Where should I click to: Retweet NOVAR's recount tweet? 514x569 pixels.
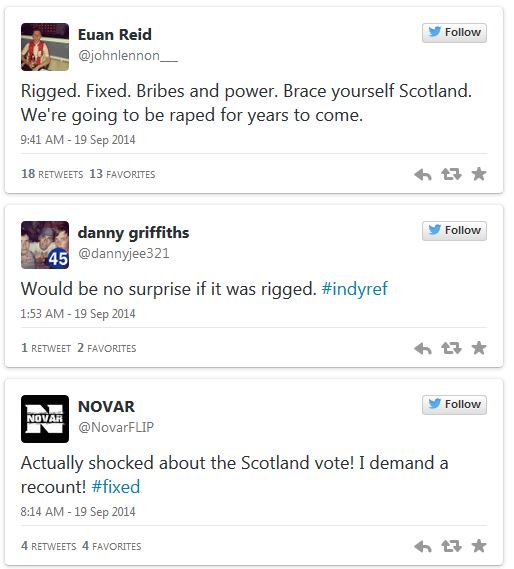tap(451, 546)
